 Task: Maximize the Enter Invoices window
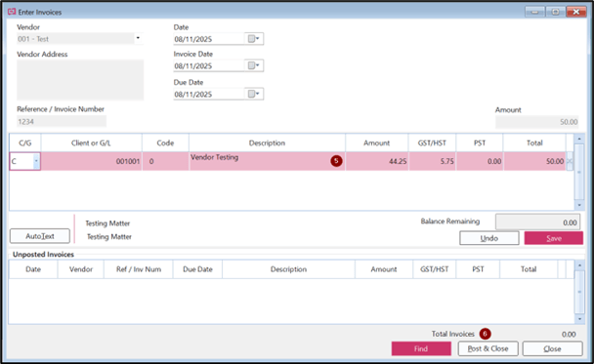click(555, 12)
